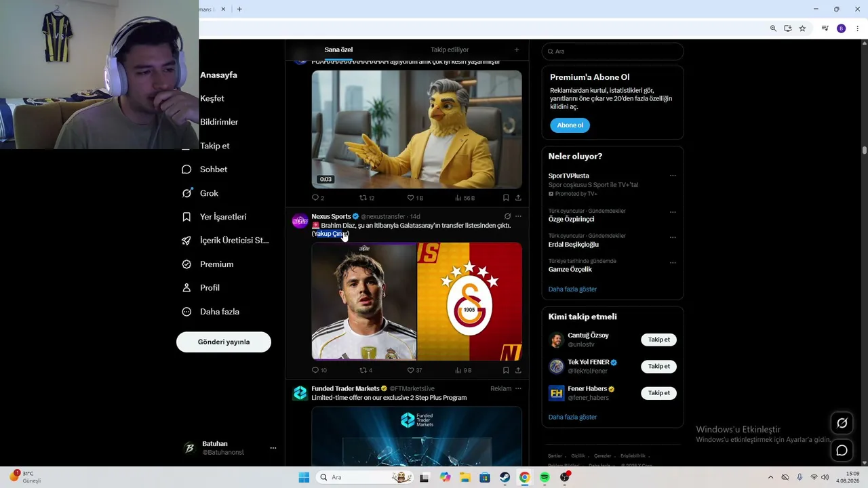Follow Cantuğ Özsoy with Takip et
The image size is (868, 488).
[658, 340]
